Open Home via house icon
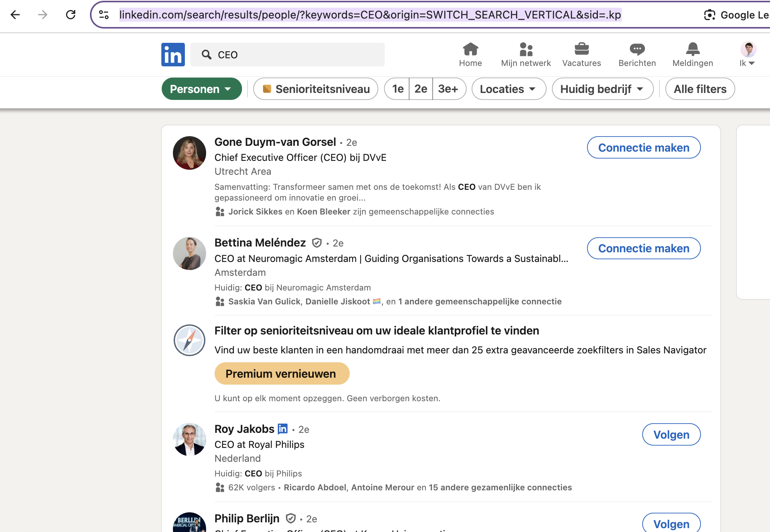770x532 pixels. (x=470, y=49)
